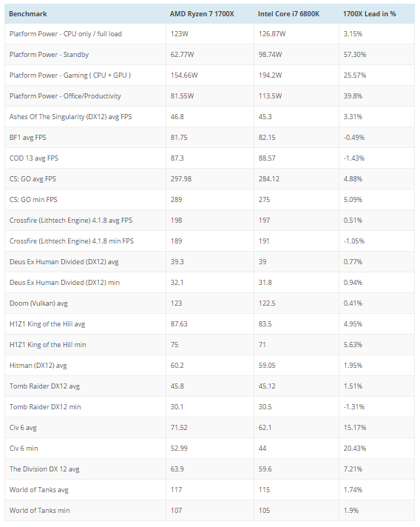Click the COD 13 avg FPS label

coord(33,158)
